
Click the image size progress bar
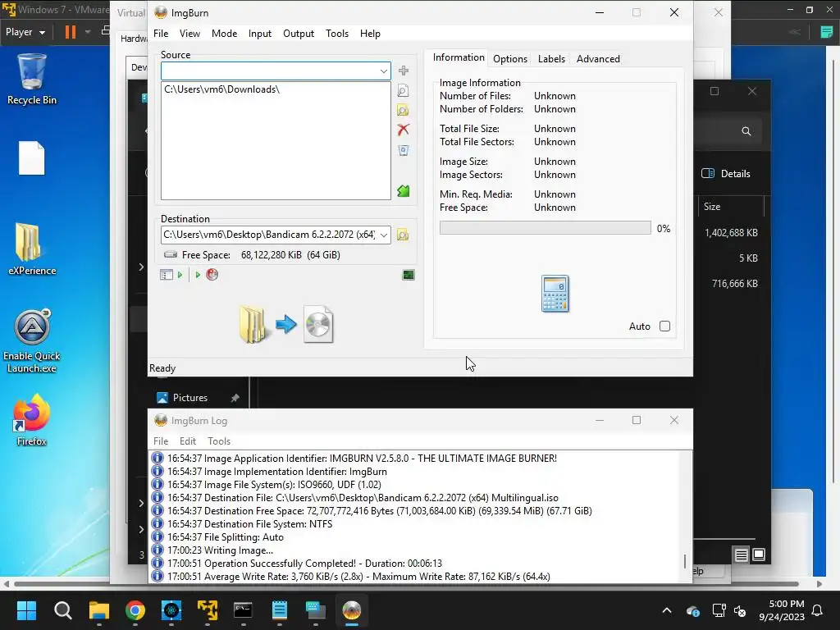tap(545, 228)
